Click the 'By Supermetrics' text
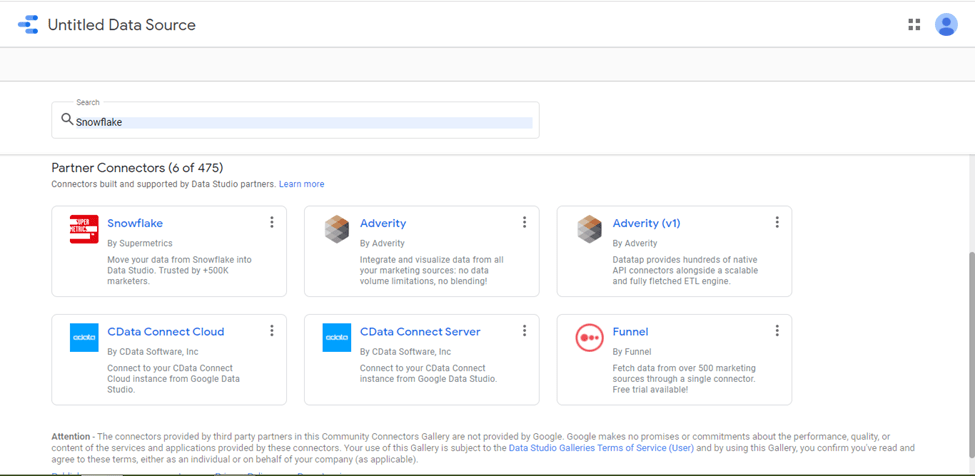This screenshot has width=975, height=476. [x=140, y=243]
